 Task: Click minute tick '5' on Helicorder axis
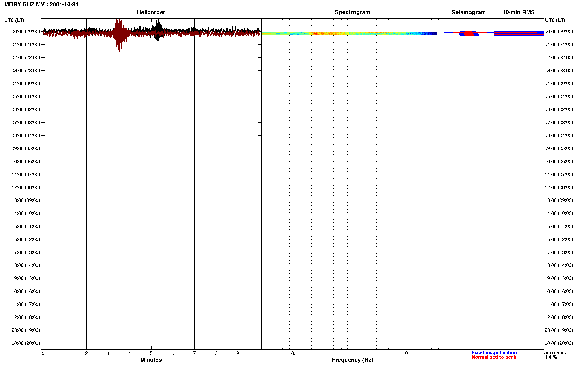pos(151,353)
